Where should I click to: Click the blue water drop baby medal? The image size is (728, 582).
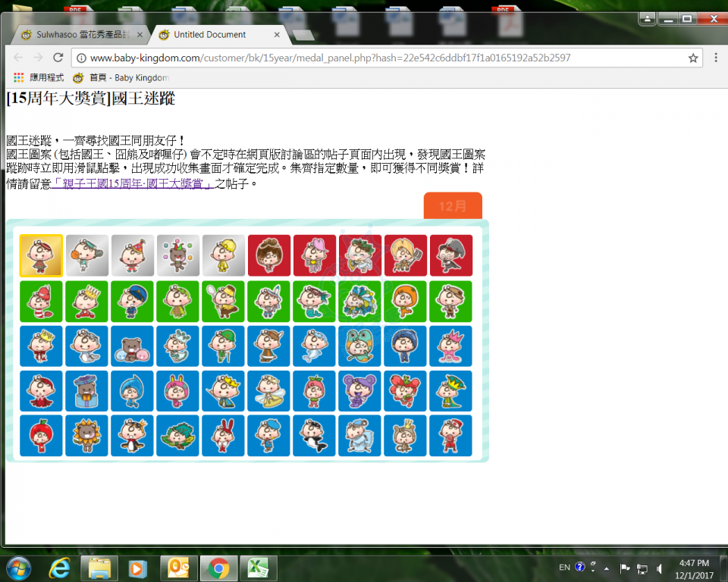[x=132, y=391]
